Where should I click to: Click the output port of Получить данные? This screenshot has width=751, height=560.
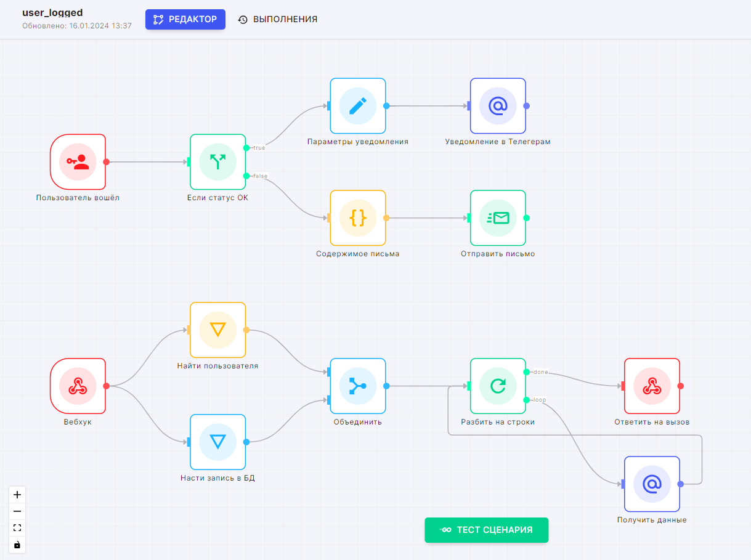pyautogui.click(x=680, y=484)
